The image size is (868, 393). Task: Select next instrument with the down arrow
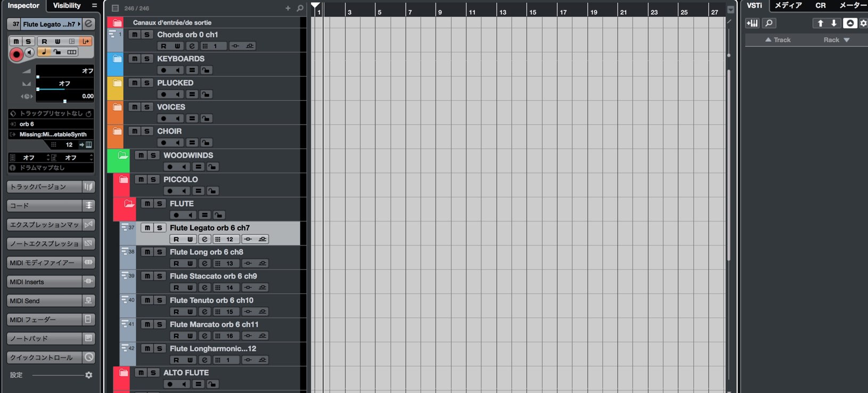[834, 23]
